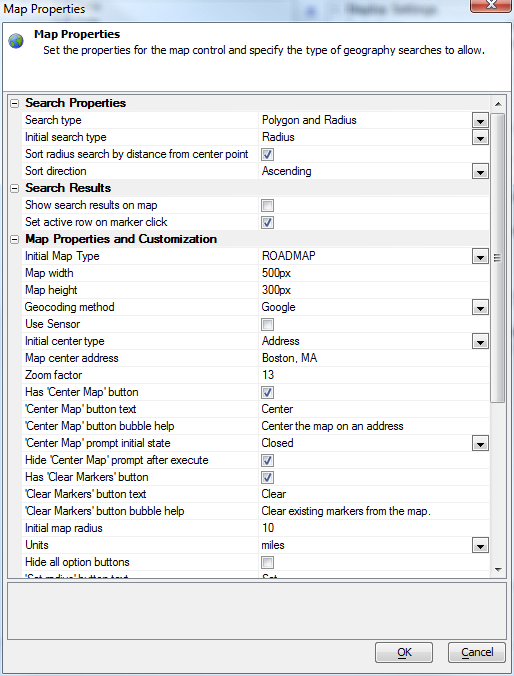This screenshot has height=676, width=514.
Task: Select the Geocoding method property label
Action: pos(69,307)
